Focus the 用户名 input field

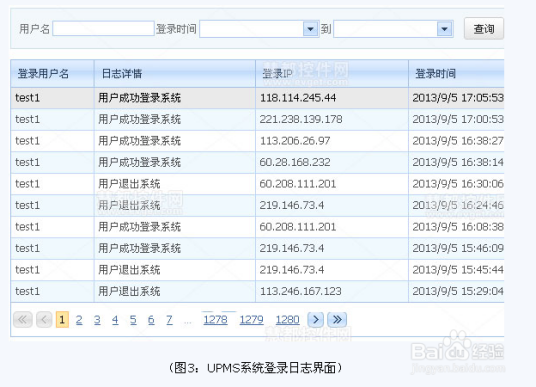tap(103, 29)
